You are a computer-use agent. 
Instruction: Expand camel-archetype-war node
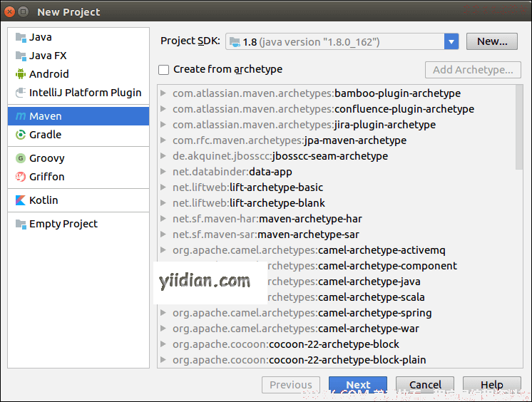pos(163,328)
